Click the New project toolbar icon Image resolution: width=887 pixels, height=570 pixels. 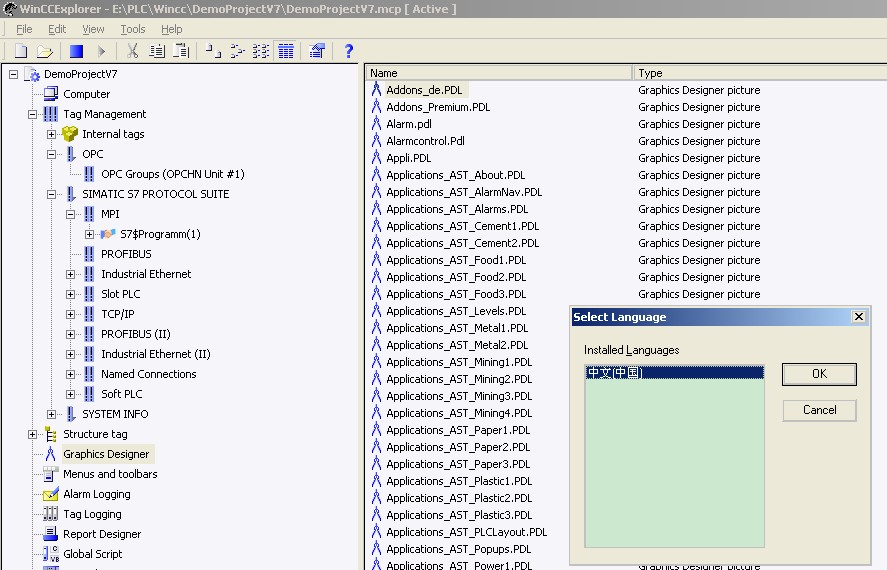[x=21, y=51]
